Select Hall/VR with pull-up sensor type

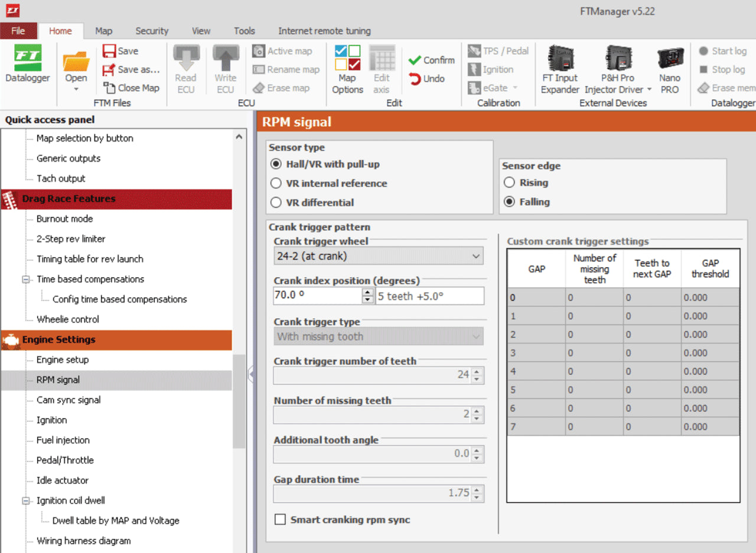[325, 164]
